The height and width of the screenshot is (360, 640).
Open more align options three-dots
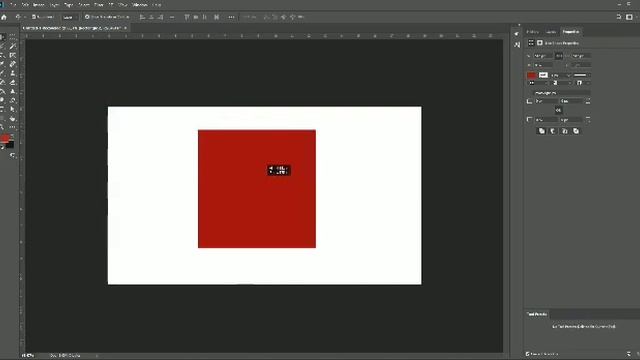[231, 17]
